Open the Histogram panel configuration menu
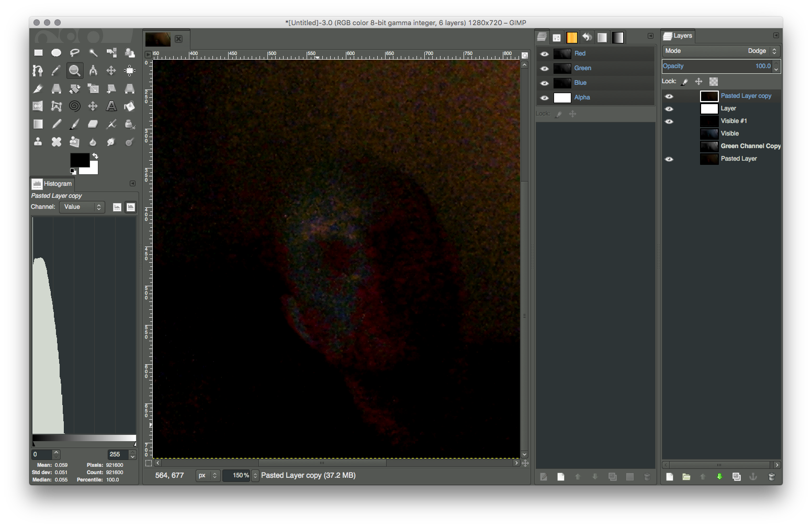Image resolution: width=812 pixels, height=527 pixels. click(x=132, y=184)
